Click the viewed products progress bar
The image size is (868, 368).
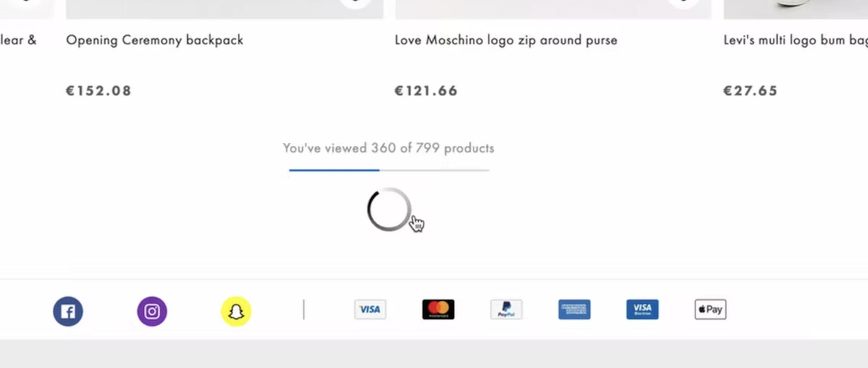[x=389, y=170]
